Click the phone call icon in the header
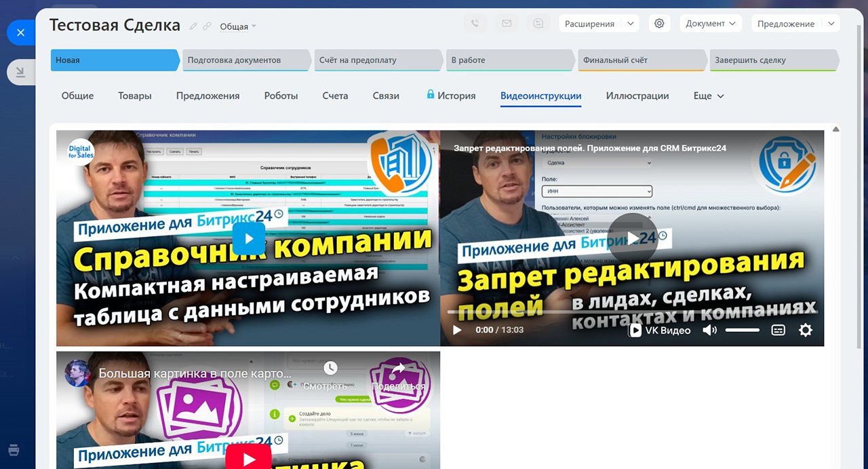This screenshot has width=868, height=469. click(x=475, y=23)
